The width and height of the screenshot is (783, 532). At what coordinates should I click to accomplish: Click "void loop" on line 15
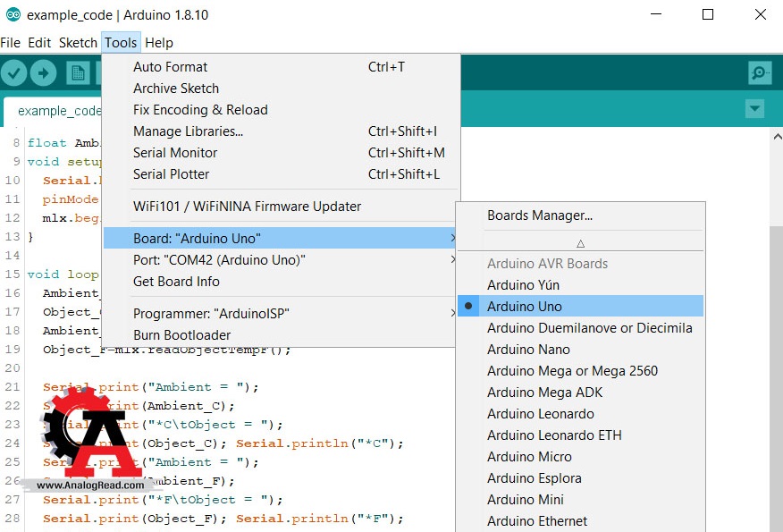(x=63, y=274)
